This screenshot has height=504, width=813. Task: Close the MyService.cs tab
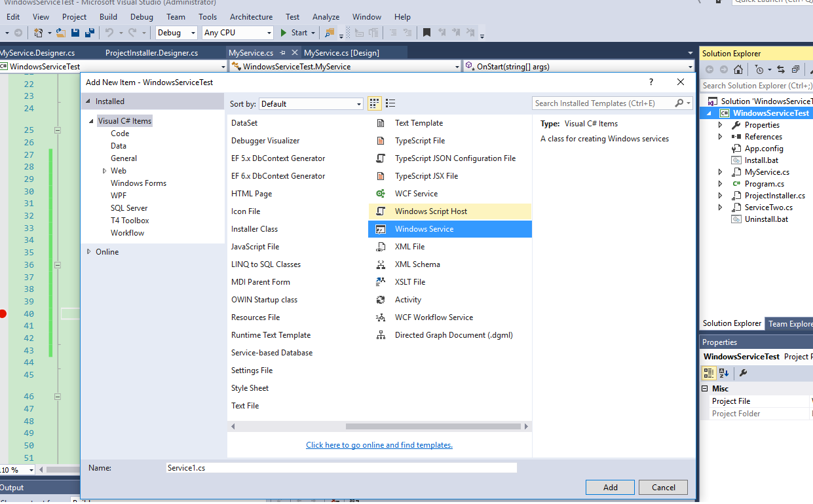click(x=294, y=52)
